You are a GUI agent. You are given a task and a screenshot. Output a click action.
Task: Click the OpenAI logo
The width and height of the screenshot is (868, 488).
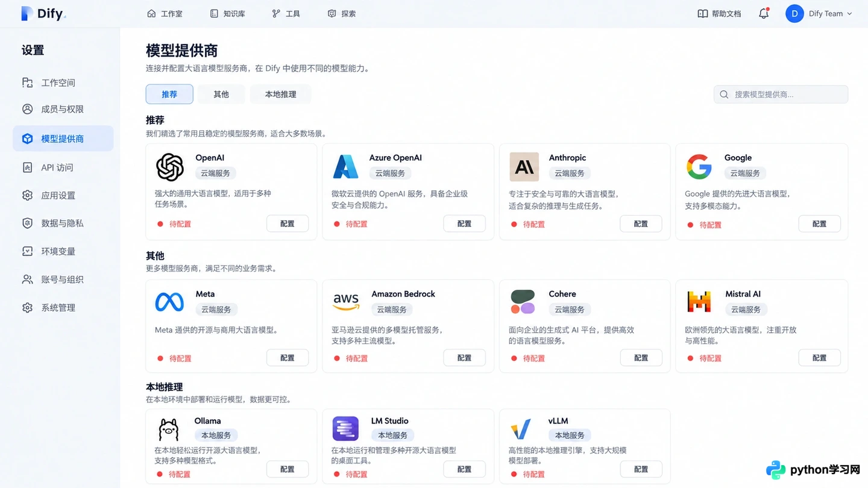[x=170, y=167]
